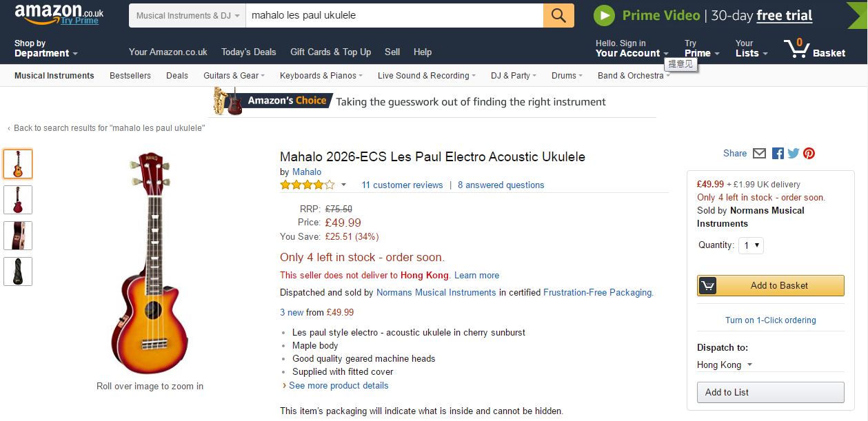Viewport: 868px width, 421px height.
Task: Add the ukulele to basket
Action: click(x=771, y=285)
